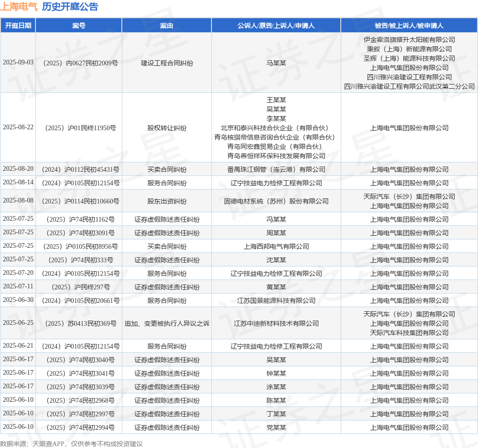Select the 开庭日期 column header
478x448 pixels.
pyautogui.click(x=18, y=26)
